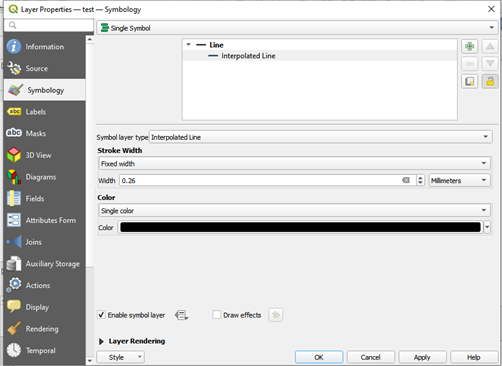Click the Actions gear icon
Screen dimensions: 502x366
[14, 285]
